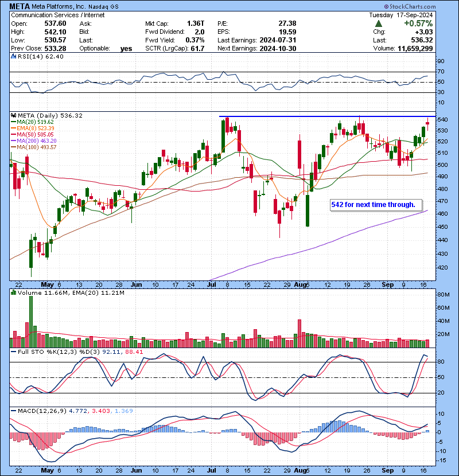
Task: Click the META ticker symbol heading
Action: (x=20, y=6)
